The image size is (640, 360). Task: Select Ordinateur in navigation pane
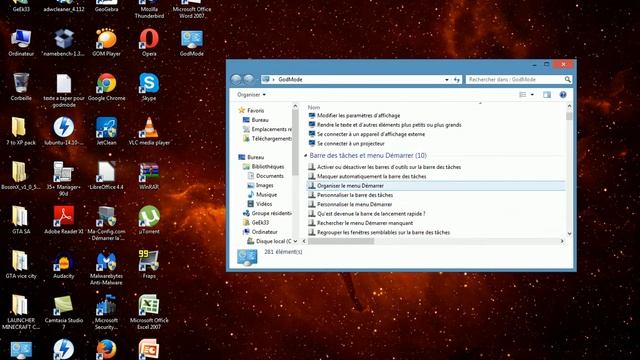pos(260,232)
